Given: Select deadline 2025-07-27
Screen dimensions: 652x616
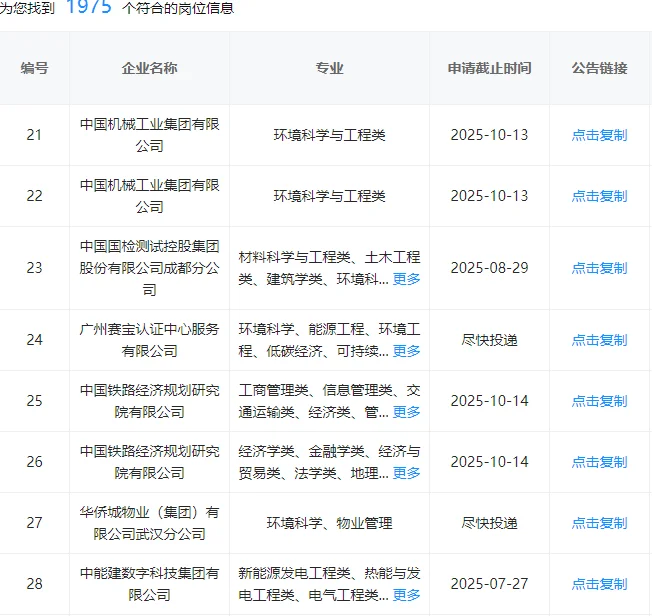Looking at the screenshot, I should click(x=489, y=584).
